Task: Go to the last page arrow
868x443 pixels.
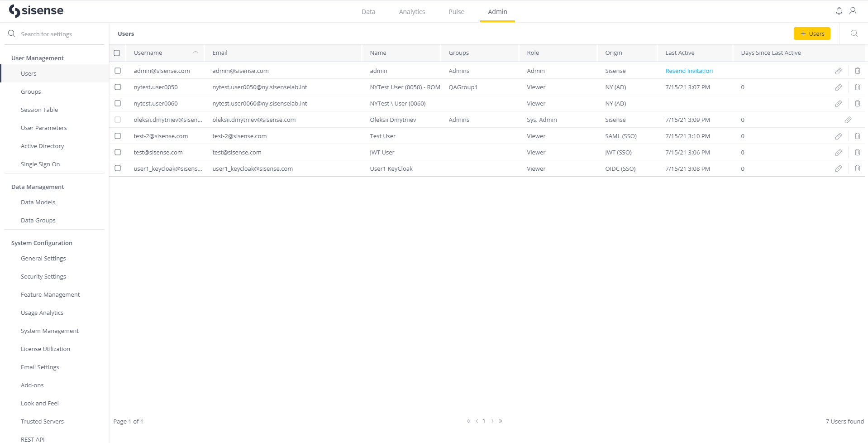Action: pos(501,421)
